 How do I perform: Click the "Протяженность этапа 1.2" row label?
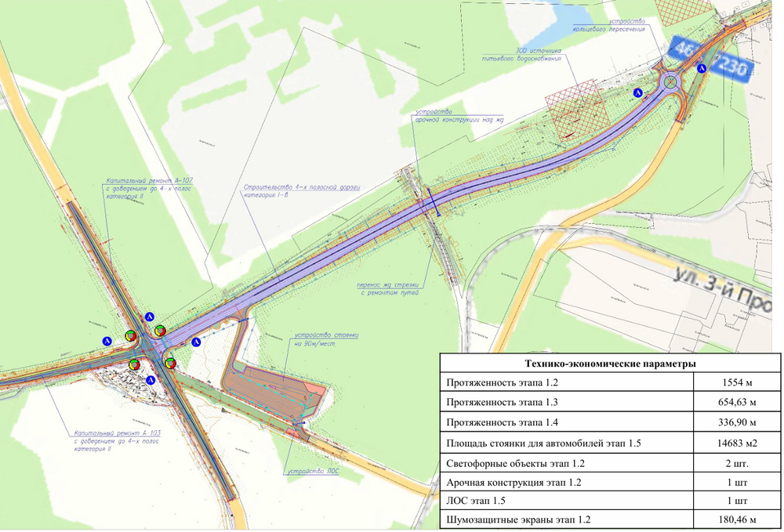coord(502,383)
